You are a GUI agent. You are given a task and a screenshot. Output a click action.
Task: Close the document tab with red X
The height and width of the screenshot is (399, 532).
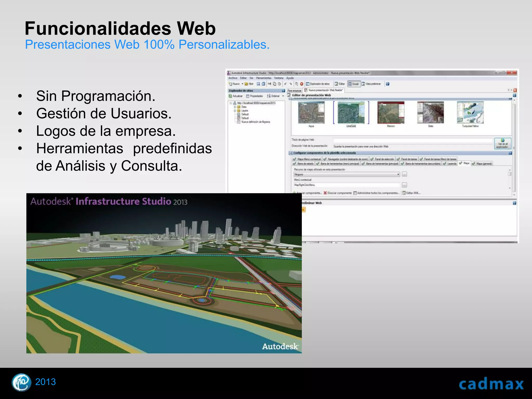(515, 90)
